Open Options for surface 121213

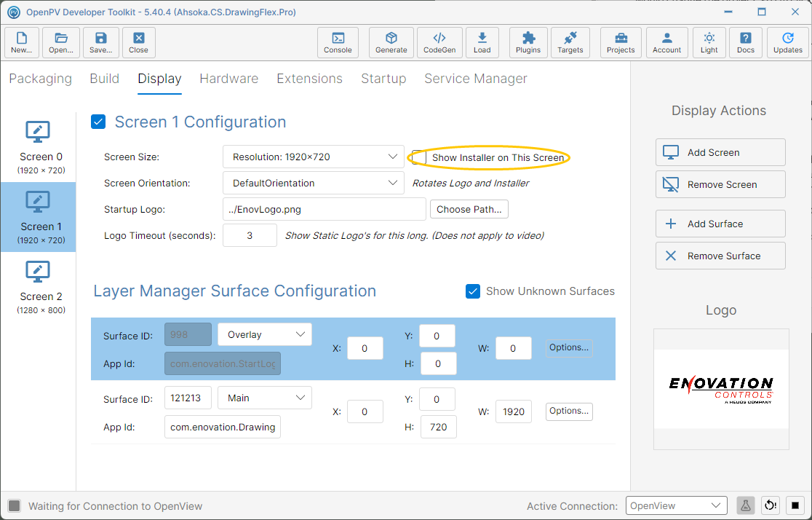pyautogui.click(x=569, y=411)
